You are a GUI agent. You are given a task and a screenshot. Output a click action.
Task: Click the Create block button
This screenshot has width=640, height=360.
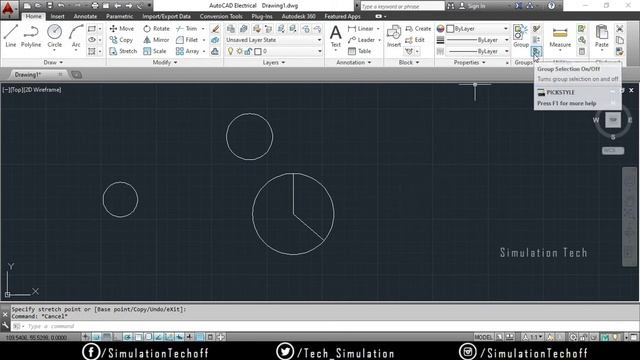418,29
